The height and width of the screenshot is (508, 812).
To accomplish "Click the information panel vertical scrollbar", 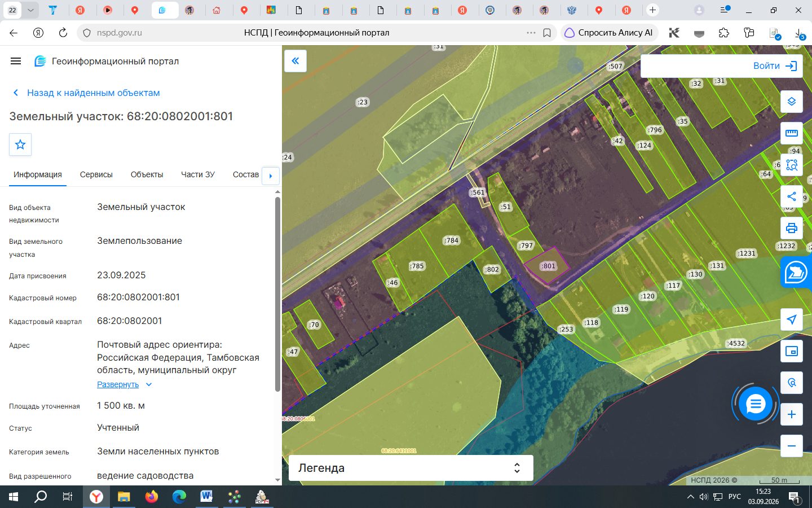I will point(277,294).
